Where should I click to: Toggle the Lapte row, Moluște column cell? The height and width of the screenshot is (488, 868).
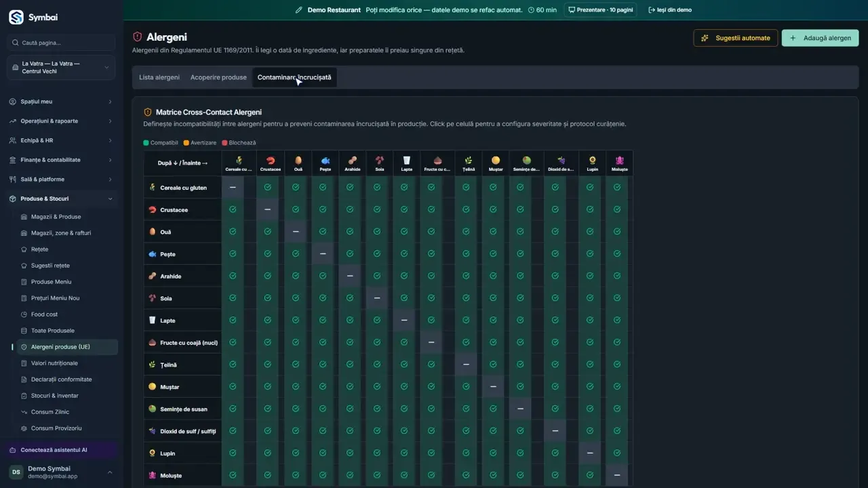617,321
